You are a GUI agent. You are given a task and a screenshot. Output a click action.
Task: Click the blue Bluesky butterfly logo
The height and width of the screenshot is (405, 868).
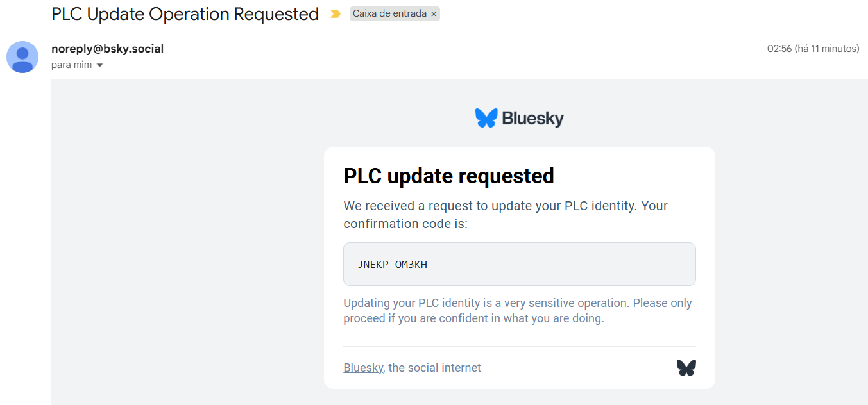click(x=486, y=118)
